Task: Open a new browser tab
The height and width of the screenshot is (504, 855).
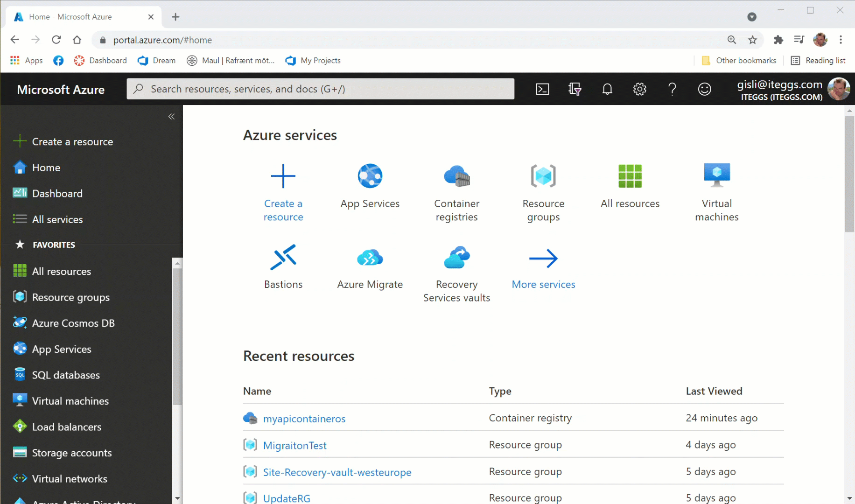Action: (x=175, y=17)
